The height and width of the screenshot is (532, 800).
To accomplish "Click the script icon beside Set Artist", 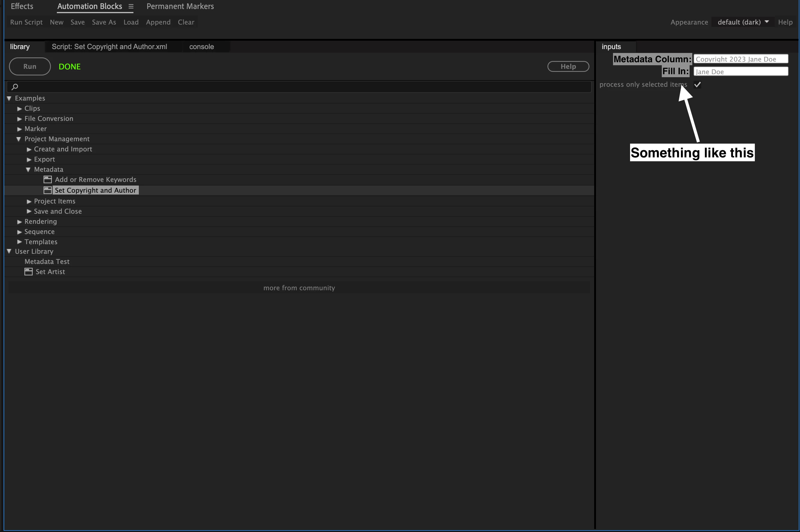I will click(28, 272).
